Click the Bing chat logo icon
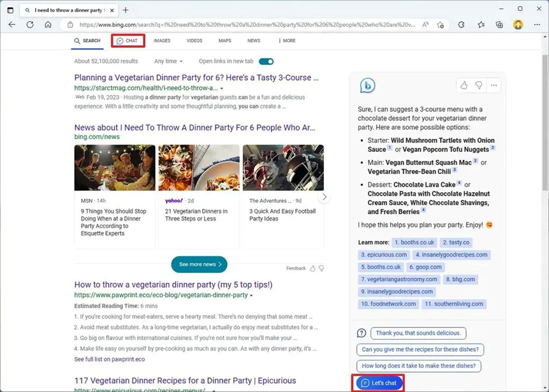549x392 pixels. click(367, 85)
